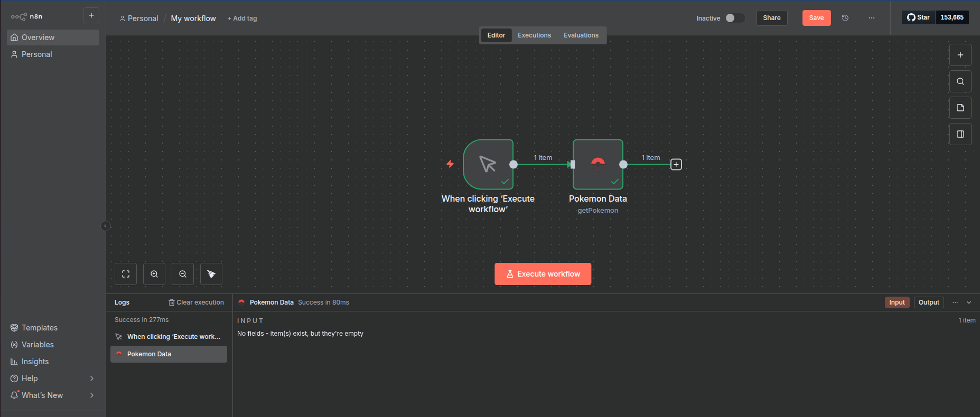Click the 'Success in 277ms' status text

click(x=142, y=320)
